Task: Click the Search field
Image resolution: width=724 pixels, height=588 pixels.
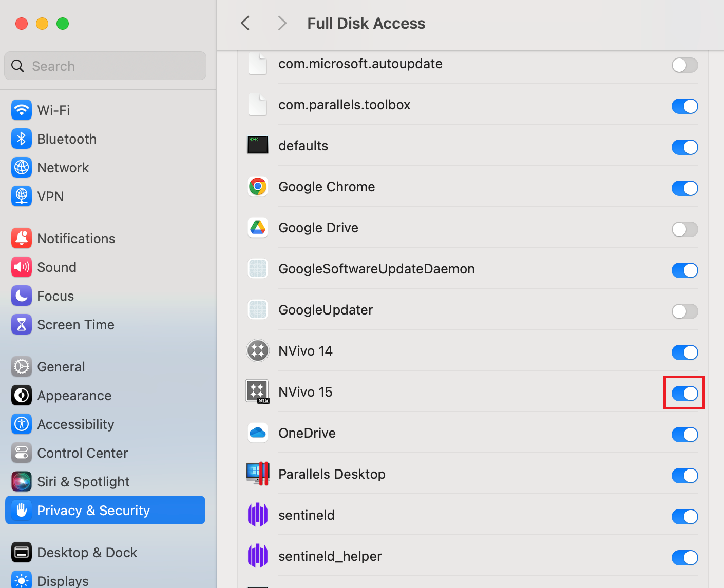Action: click(x=105, y=66)
